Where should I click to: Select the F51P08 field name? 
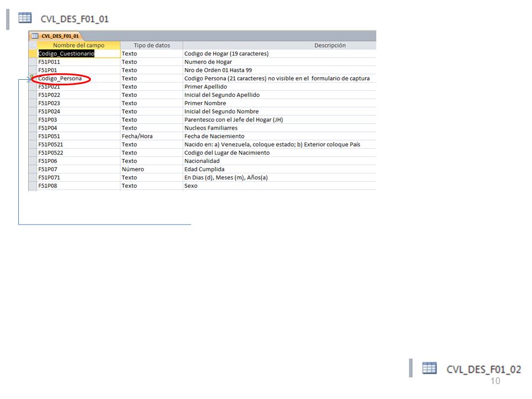[x=48, y=186]
